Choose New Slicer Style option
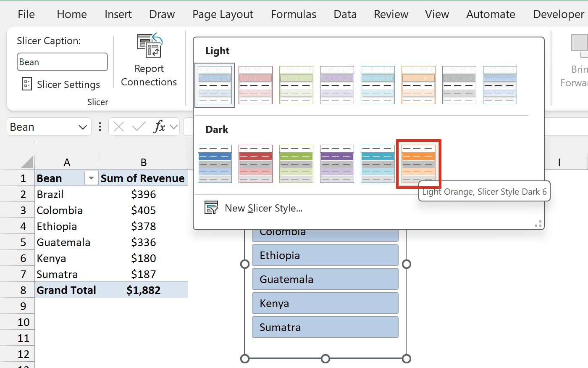588x368 pixels. click(x=253, y=208)
